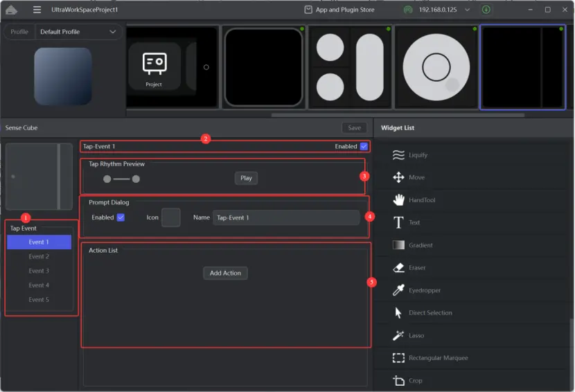Click the Prompt Dialog Icon box
Image resolution: width=575 pixels, height=392 pixels.
(171, 217)
